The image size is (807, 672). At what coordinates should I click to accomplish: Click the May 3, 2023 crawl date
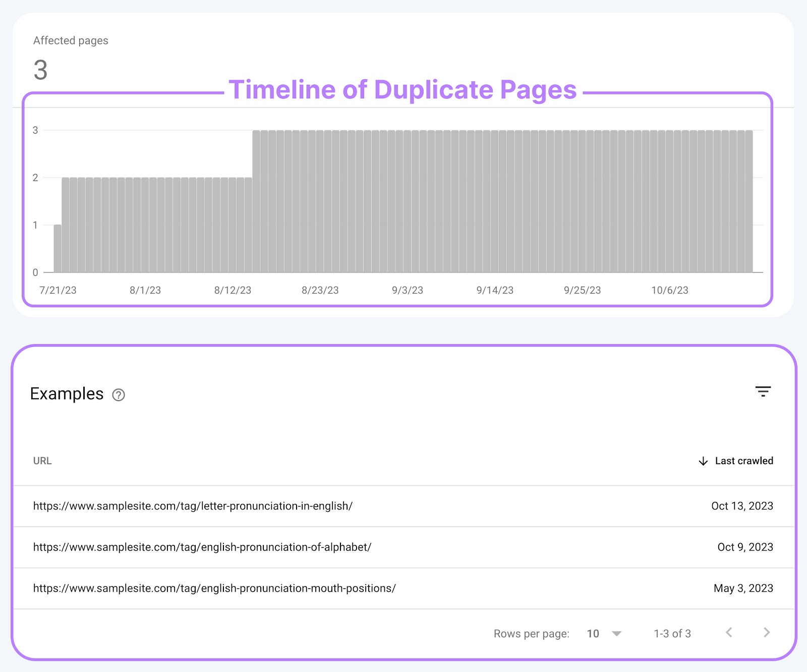pyautogui.click(x=743, y=588)
